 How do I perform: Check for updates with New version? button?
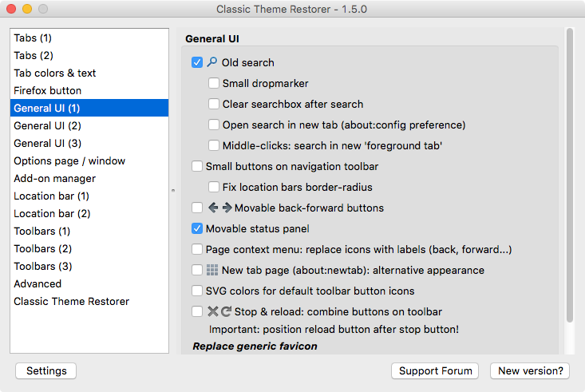tap(530, 370)
